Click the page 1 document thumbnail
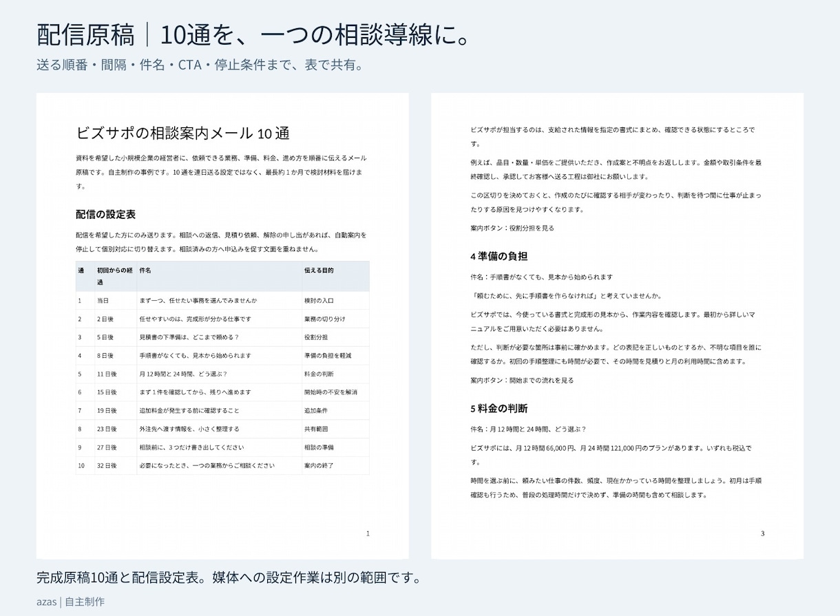 222,326
